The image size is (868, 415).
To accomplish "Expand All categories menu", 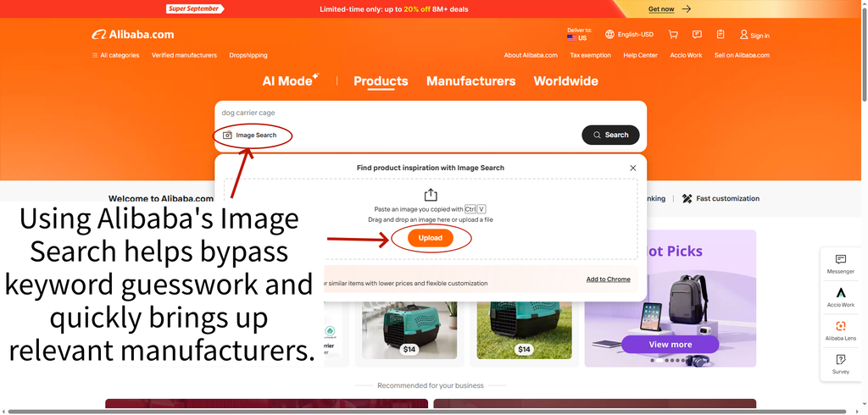I will [x=115, y=55].
